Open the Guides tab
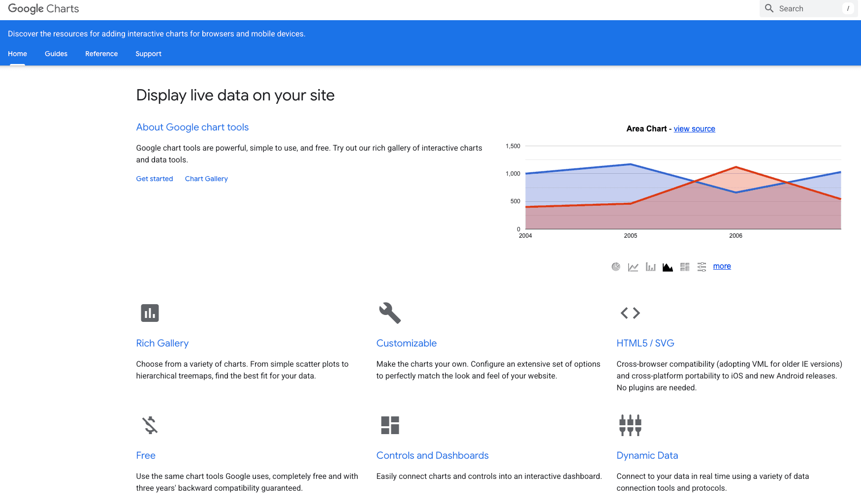The width and height of the screenshot is (861, 504). (56, 54)
